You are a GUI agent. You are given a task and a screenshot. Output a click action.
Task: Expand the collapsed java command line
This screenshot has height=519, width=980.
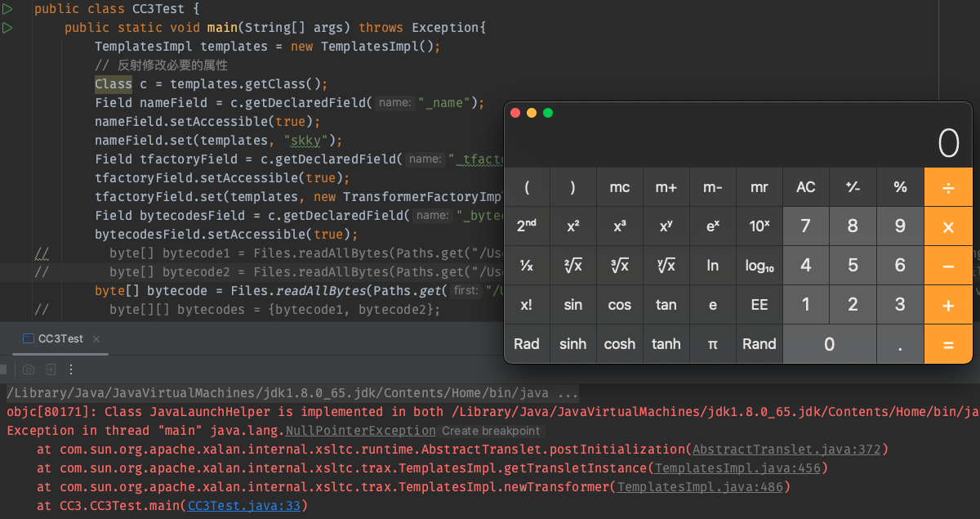coord(568,393)
